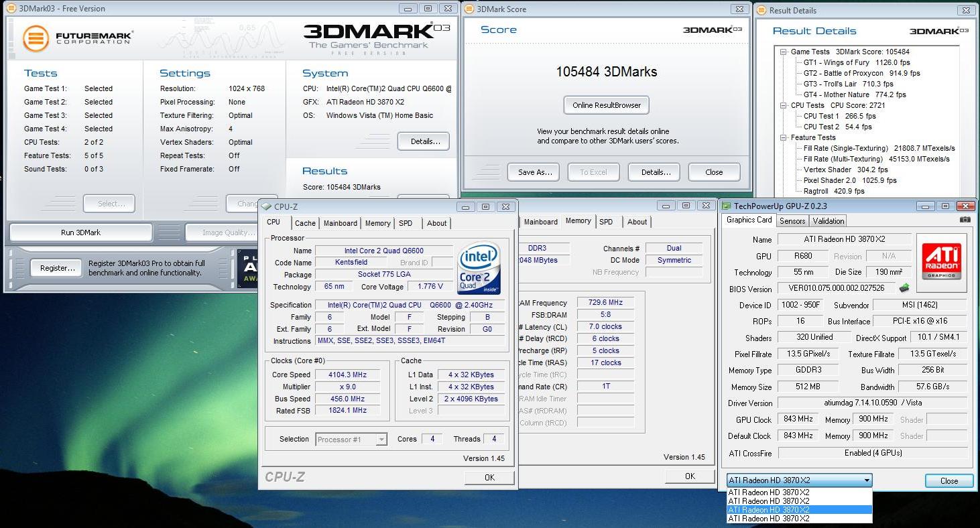Select GT3 - Troll's Lair result row
Screen dimensions: 980x528
click(x=849, y=84)
